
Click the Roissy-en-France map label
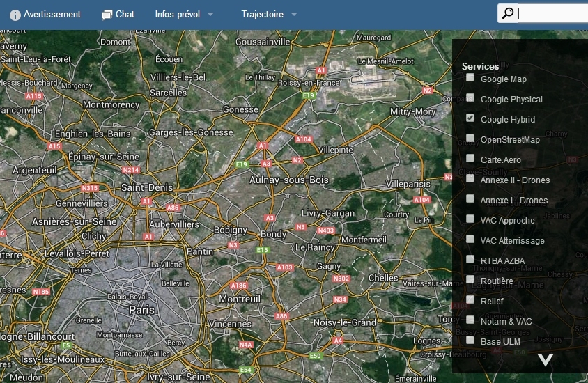(x=309, y=83)
